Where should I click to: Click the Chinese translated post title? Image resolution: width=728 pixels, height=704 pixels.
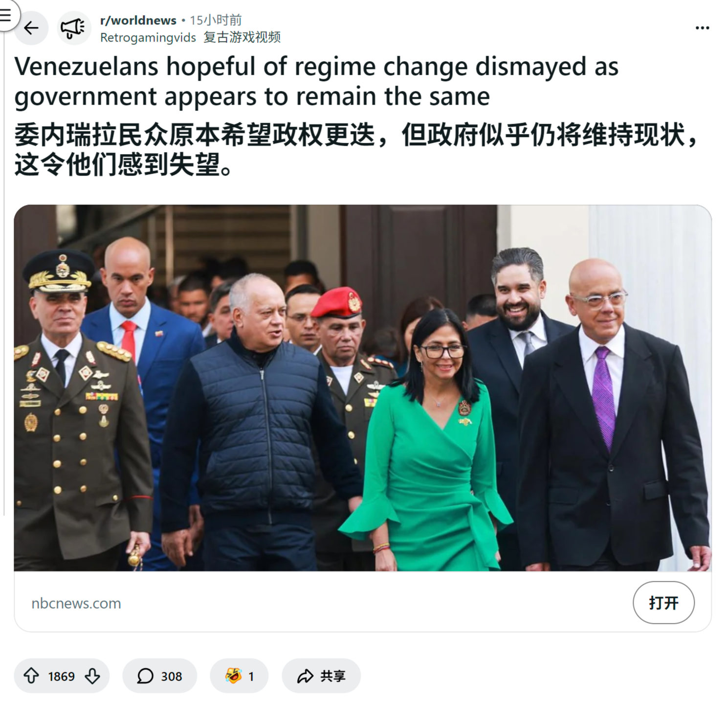356,149
